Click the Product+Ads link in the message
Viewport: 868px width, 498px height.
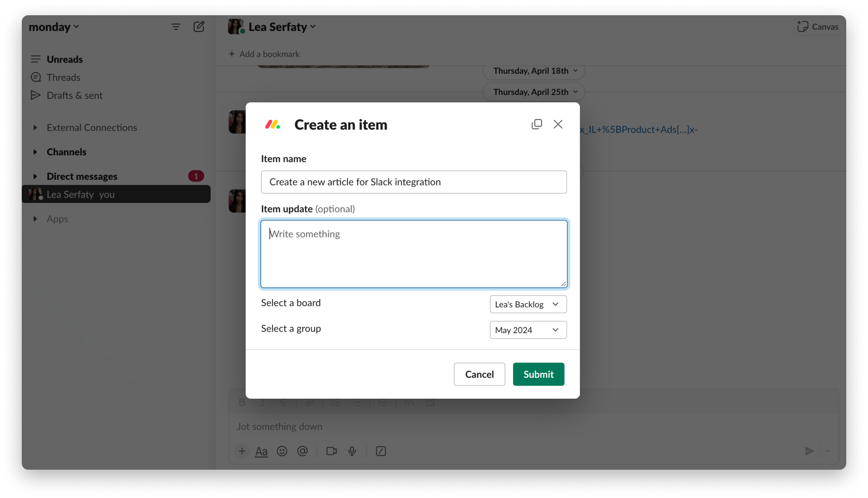[639, 130]
